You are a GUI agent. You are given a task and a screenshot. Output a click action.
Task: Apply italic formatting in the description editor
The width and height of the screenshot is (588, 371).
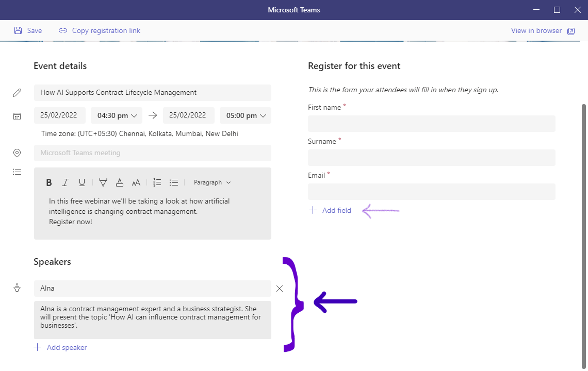point(66,182)
